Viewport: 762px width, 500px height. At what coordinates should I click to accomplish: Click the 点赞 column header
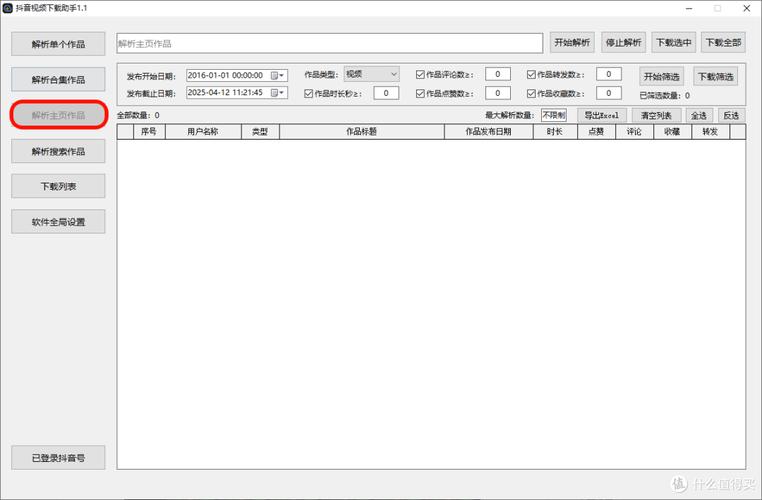(596, 132)
